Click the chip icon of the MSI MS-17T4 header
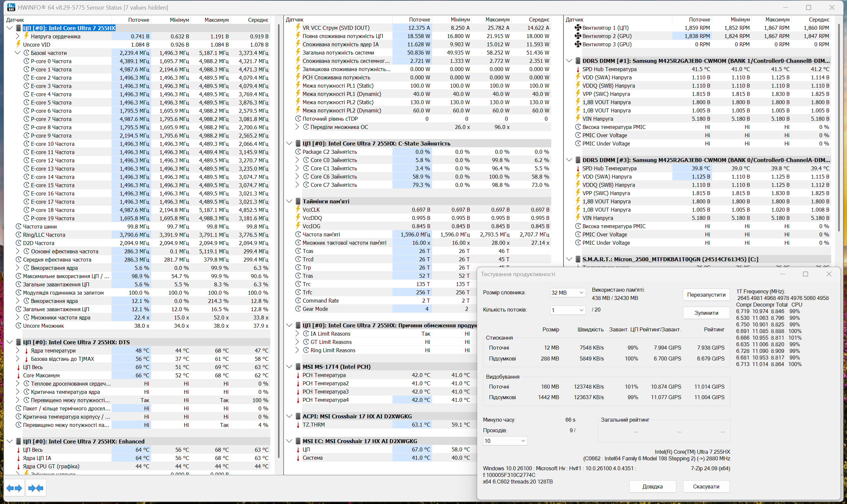This screenshot has height=504, width=847. click(298, 367)
